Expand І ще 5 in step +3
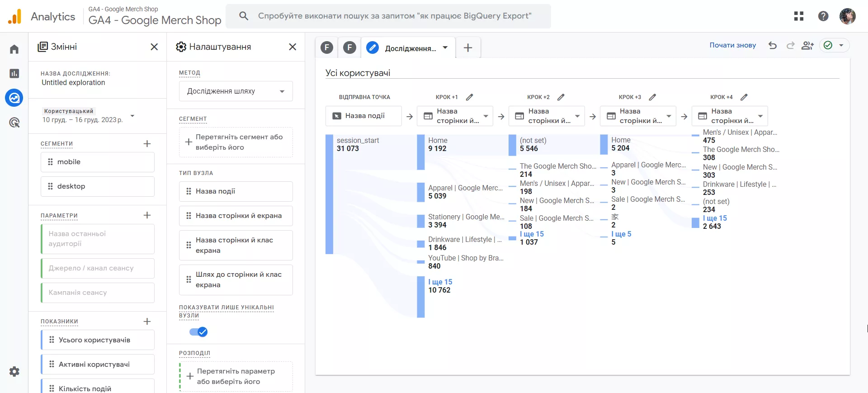Viewport: 868px width, 393px height. click(621, 234)
